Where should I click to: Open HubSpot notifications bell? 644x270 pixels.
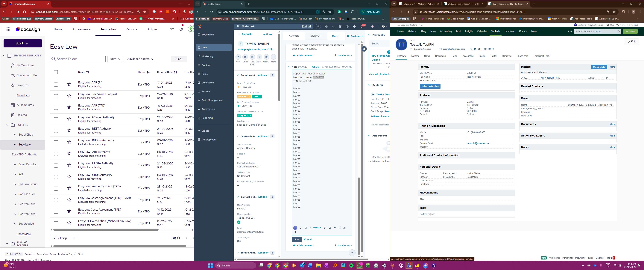pyautogui.click(x=362, y=27)
